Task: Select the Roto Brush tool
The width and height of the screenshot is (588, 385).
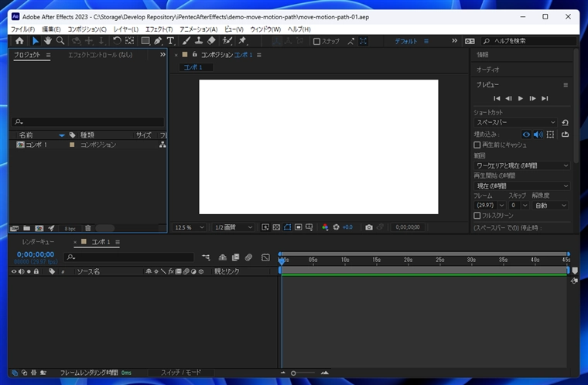Action: (227, 41)
